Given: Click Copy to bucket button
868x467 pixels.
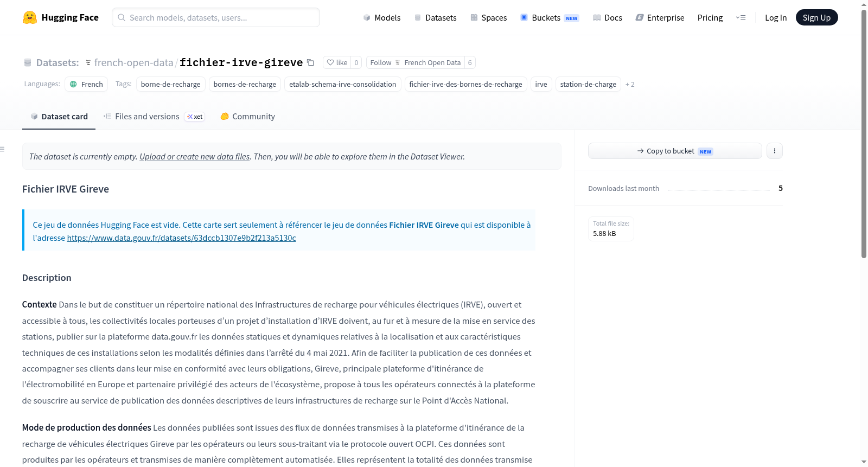Looking at the screenshot, I should pyautogui.click(x=675, y=151).
